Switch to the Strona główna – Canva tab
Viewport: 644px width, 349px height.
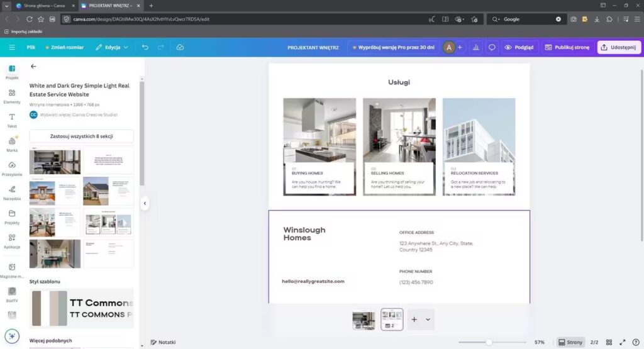pos(45,6)
